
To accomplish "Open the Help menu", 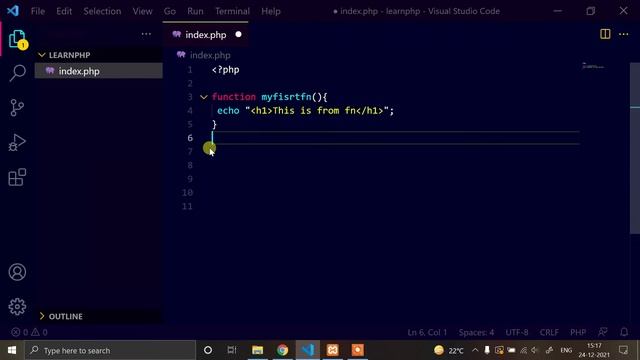I will (x=271, y=11).
